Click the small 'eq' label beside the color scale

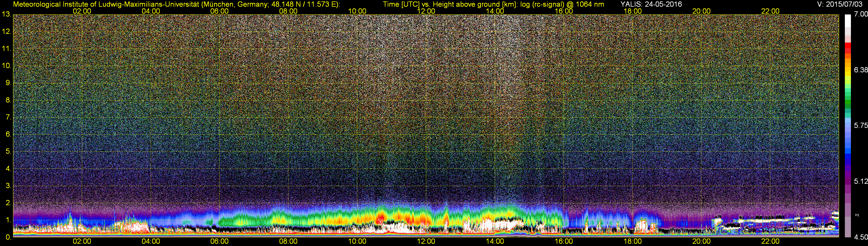(x=857, y=215)
